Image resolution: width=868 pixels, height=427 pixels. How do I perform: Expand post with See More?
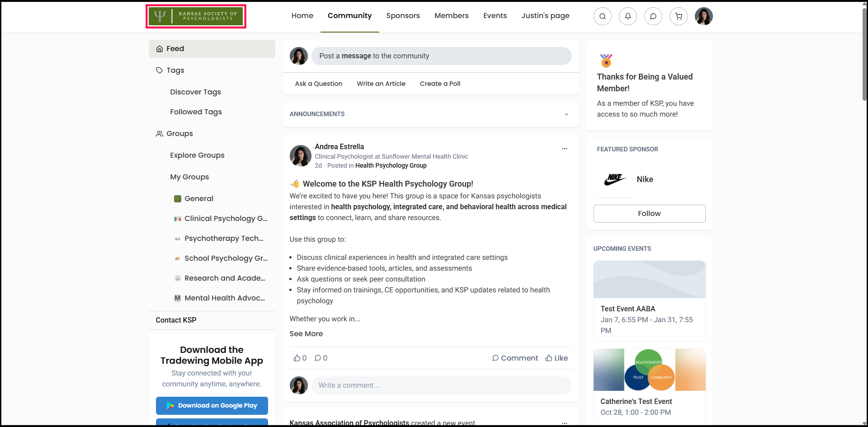point(306,333)
